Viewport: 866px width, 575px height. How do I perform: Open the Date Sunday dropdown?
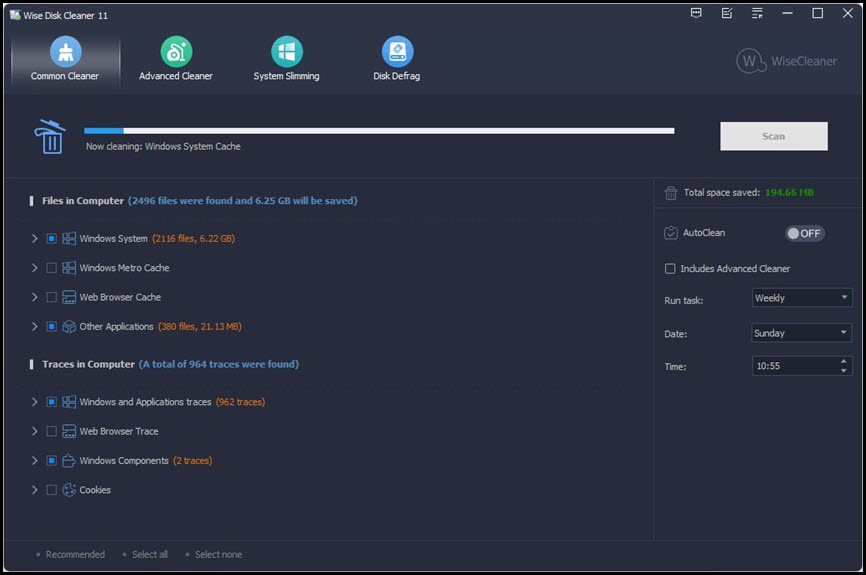(x=801, y=333)
